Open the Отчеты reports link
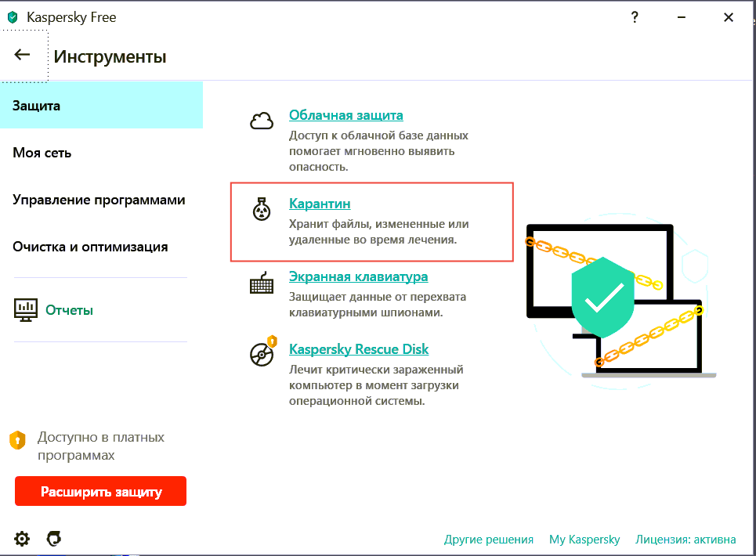Viewport: 756px width, 556px height. coord(69,310)
